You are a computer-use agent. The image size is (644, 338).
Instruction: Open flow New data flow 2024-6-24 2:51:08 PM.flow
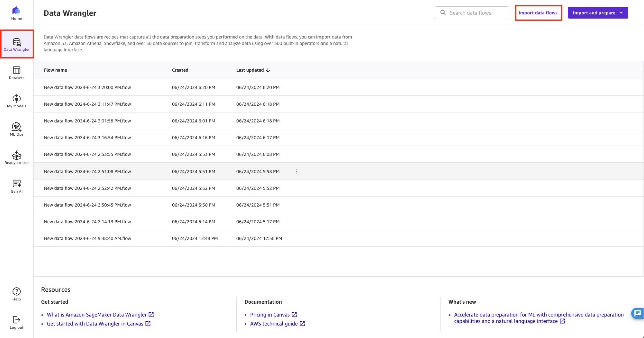point(87,172)
